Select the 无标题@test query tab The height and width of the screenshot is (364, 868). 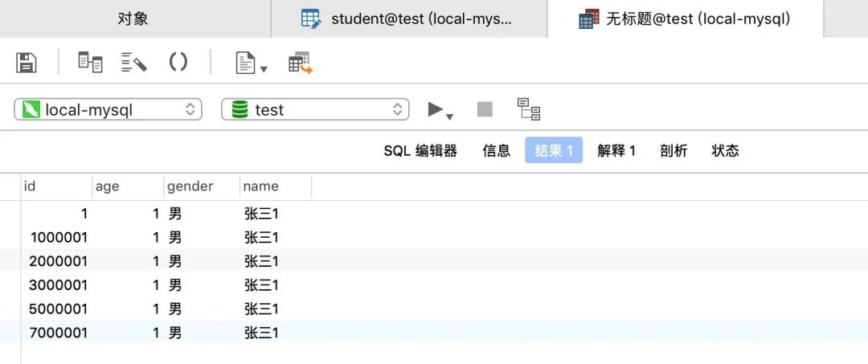coord(685,18)
